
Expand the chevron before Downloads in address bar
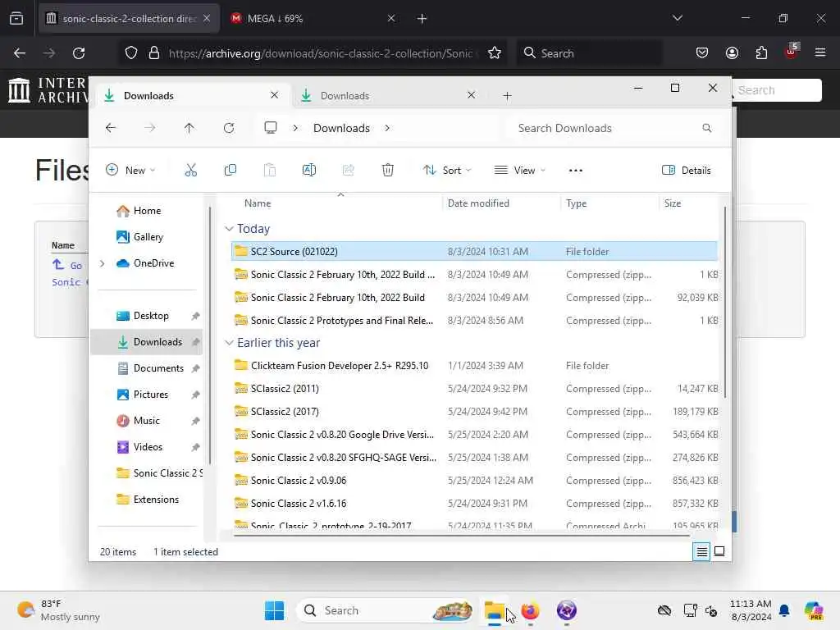[x=295, y=128]
